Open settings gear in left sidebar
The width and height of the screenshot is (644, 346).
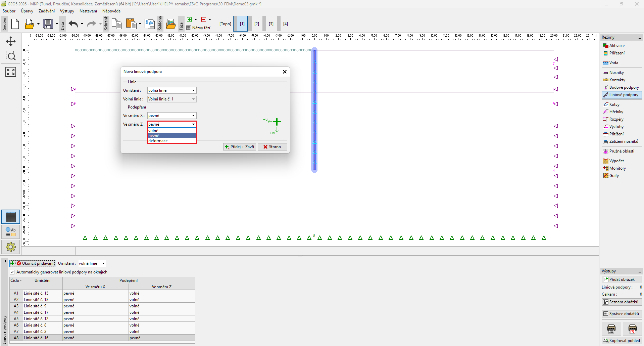(x=11, y=247)
